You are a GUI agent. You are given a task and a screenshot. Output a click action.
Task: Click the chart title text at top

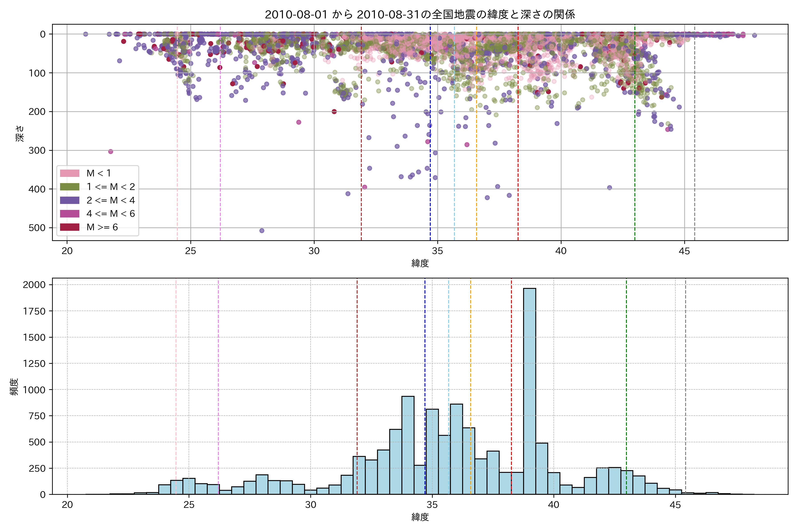tap(420, 14)
